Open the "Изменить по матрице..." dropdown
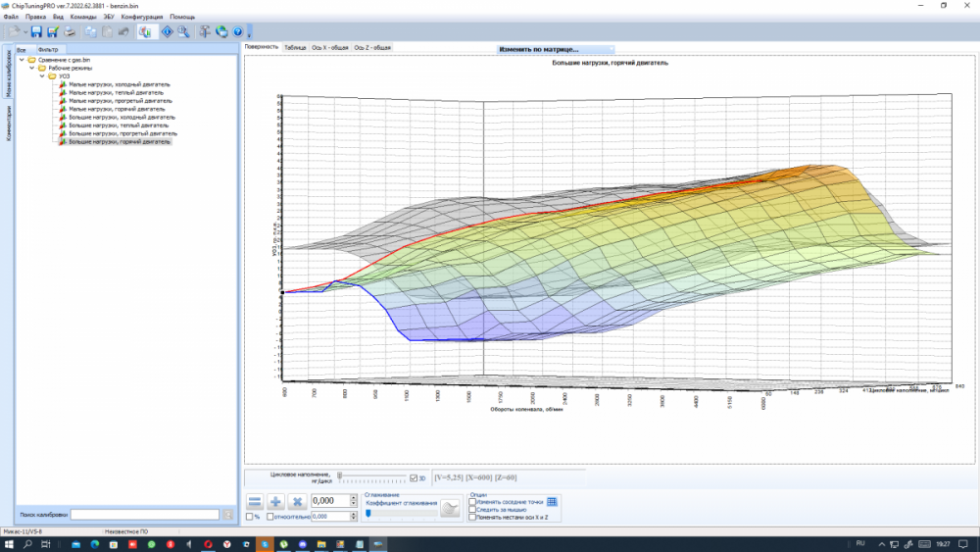 click(x=555, y=49)
